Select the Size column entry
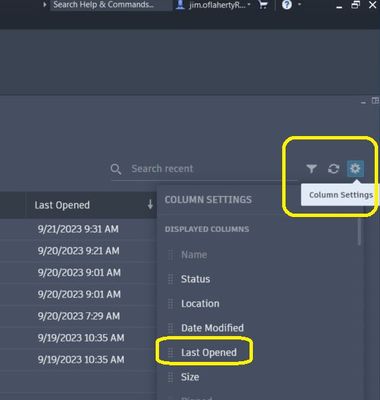 point(190,377)
